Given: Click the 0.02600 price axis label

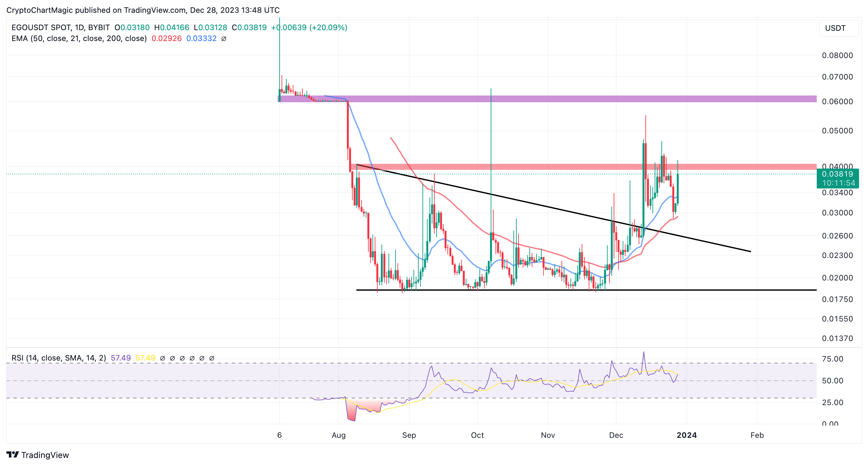Looking at the screenshot, I should 837,236.
